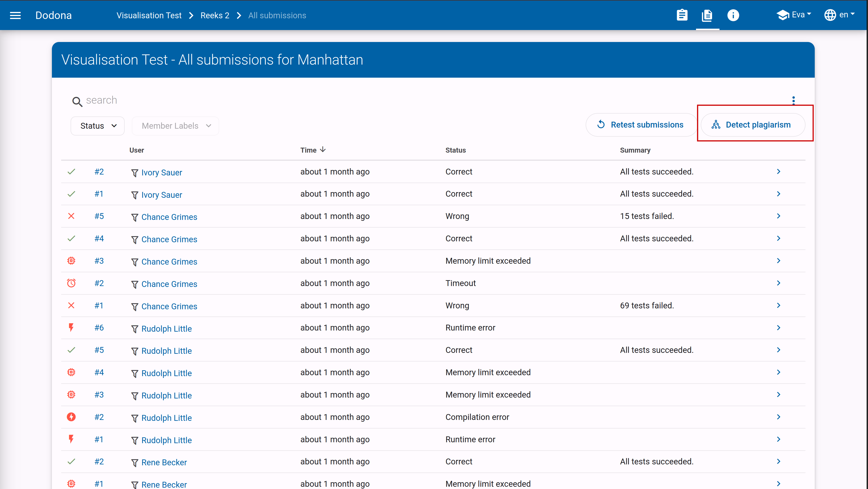Screen dimensions: 868x489
Task: Open details arrow for Ivory Sauer #2
Action: point(778,172)
